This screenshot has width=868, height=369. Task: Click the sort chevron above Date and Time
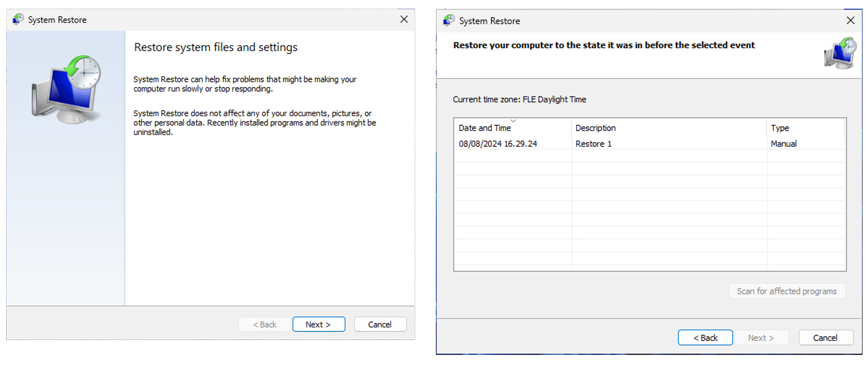click(x=513, y=121)
